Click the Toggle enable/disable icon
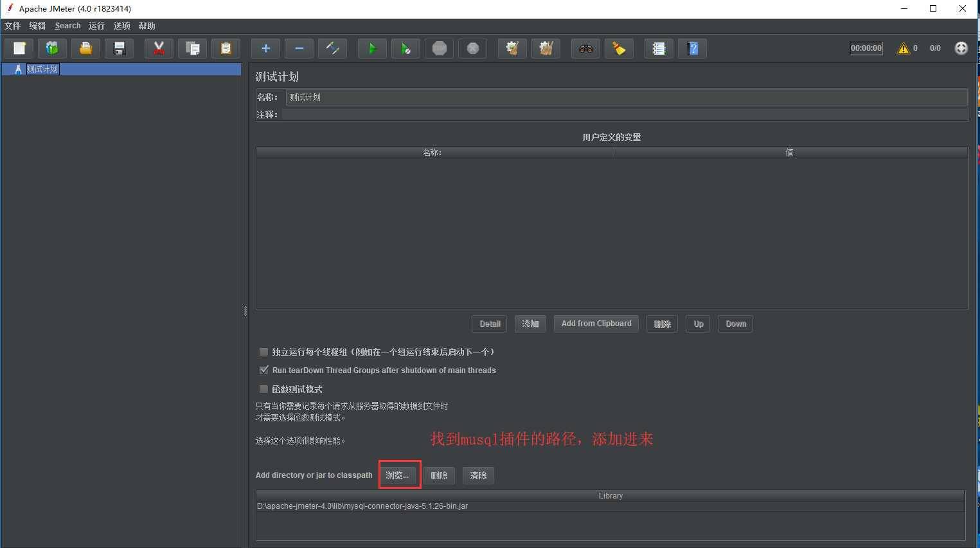Image resolution: width=980 pixels, height=548 pixels. coord(332,48)
